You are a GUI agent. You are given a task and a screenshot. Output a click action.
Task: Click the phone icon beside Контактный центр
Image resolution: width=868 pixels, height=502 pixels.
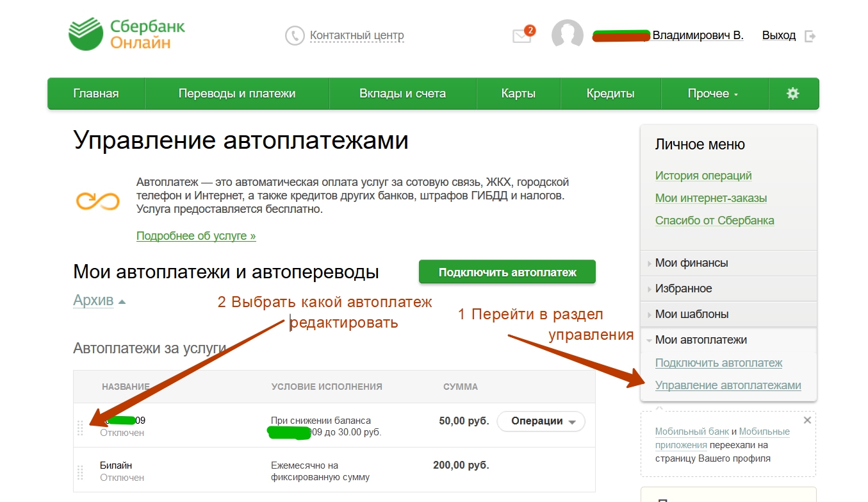tap(295, 35)
